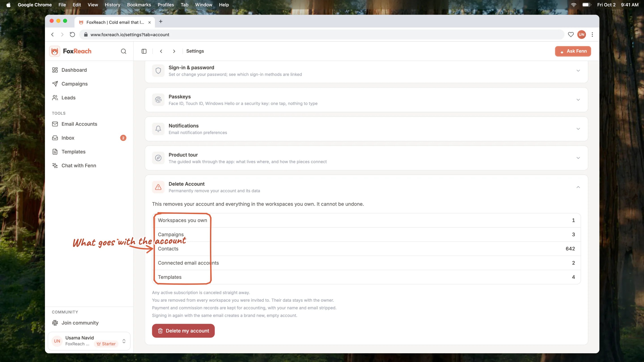Image resolution: width=644 pixels, height=362 pixels.
Task: Go forward with the in-app right chevron
Action: [174, 51]
